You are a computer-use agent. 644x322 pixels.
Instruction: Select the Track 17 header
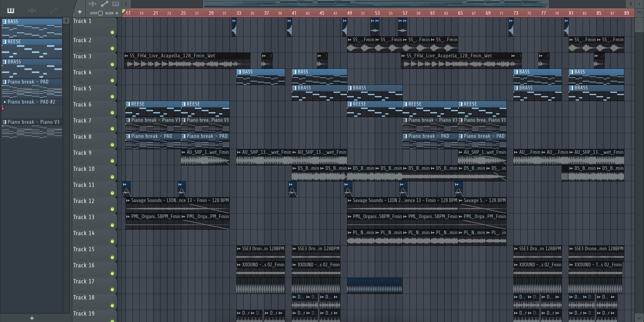95,286
